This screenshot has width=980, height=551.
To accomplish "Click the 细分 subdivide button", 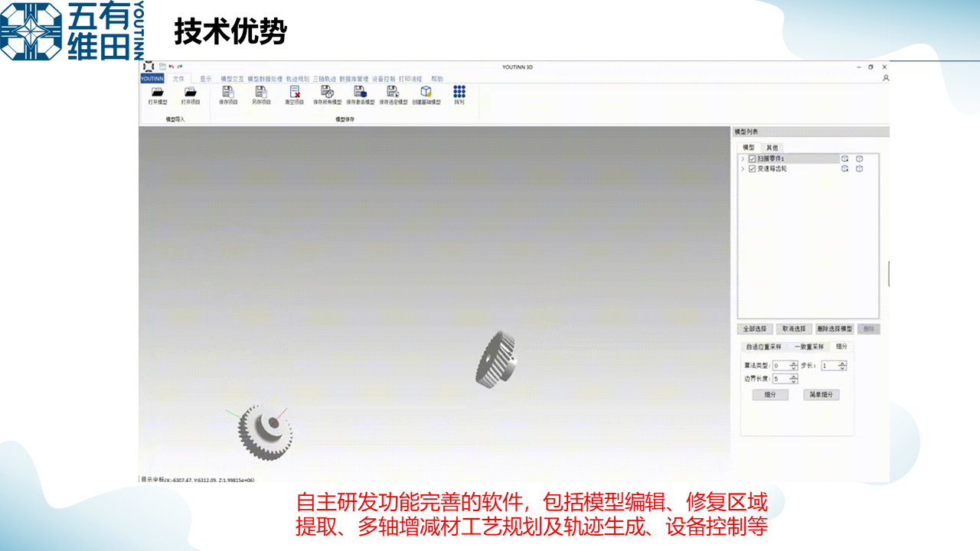I will tap(770, 395).
